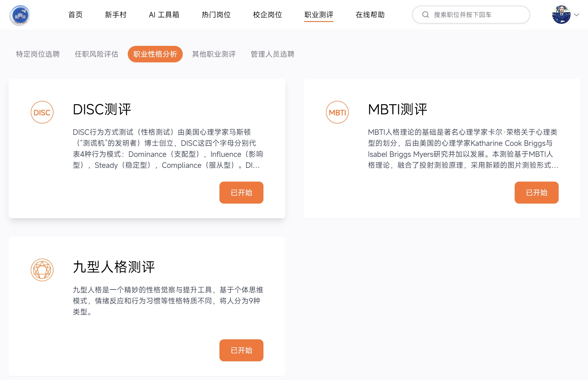The height and width of the screenshot is (380, 588).
Task: Select 职业测评 navigation item
Action: point(319,15)
